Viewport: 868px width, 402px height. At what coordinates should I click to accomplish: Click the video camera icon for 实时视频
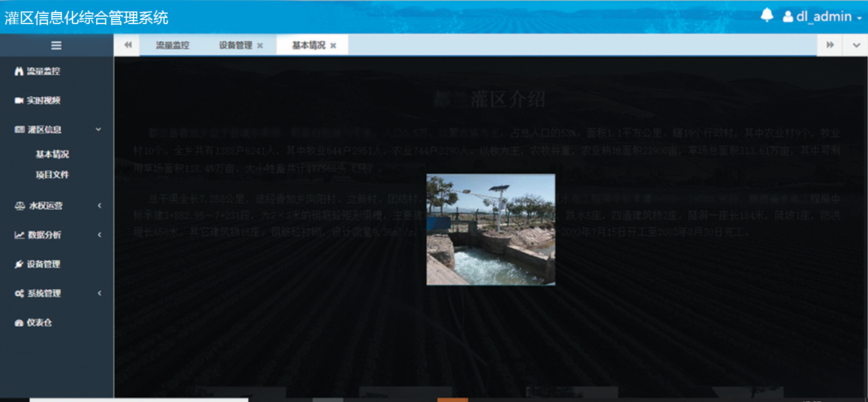point(19,101)
